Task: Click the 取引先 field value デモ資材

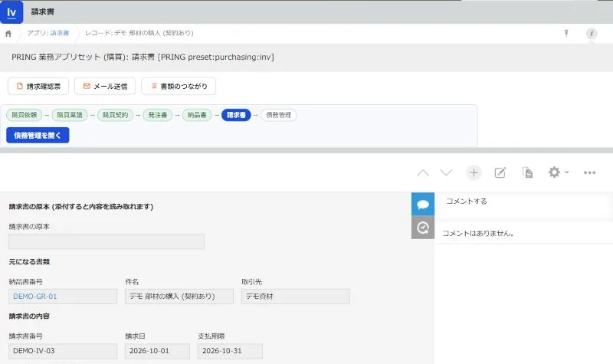Action: pyautogui.click(x=296, y=297)
